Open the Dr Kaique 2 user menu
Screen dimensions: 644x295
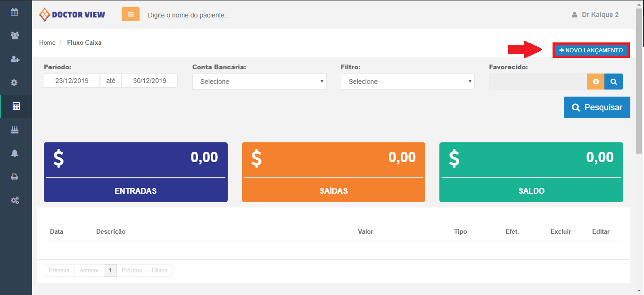[595, 15]
